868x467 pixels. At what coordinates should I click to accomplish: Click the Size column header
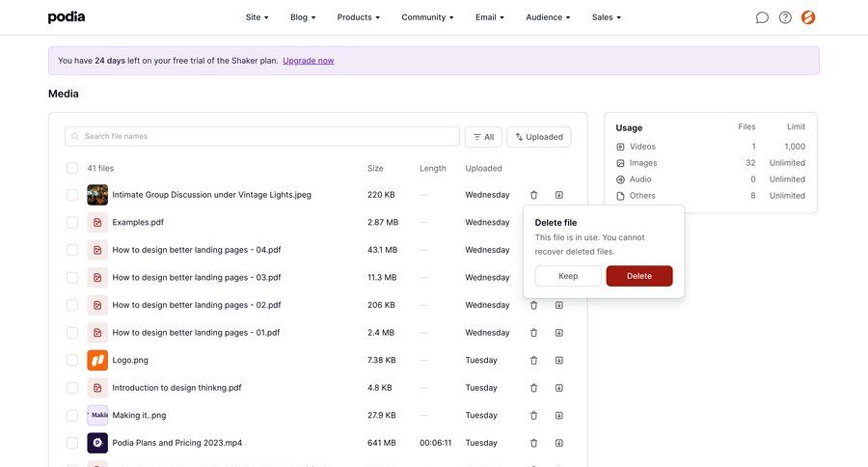[375, 169]
